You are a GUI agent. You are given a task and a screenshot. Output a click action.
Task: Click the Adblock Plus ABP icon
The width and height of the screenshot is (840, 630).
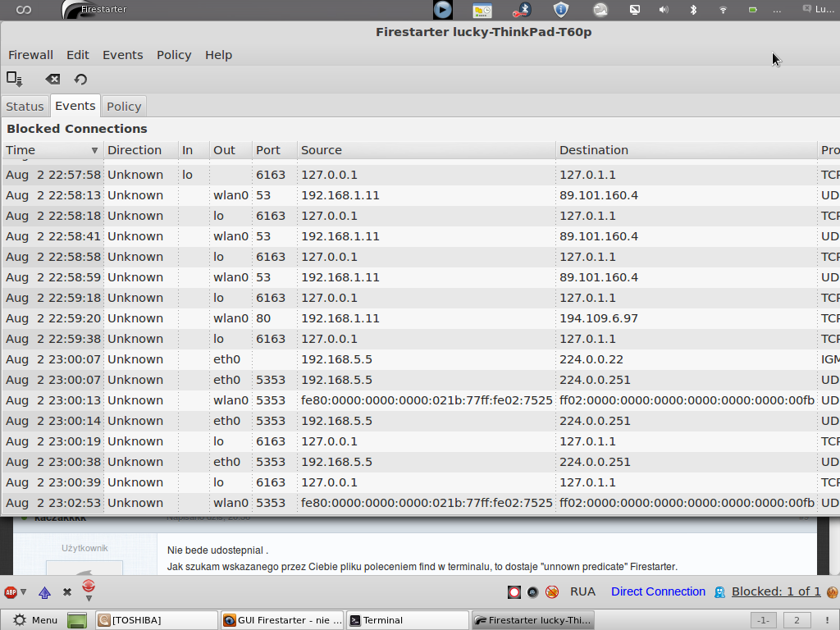pos(11,592)
